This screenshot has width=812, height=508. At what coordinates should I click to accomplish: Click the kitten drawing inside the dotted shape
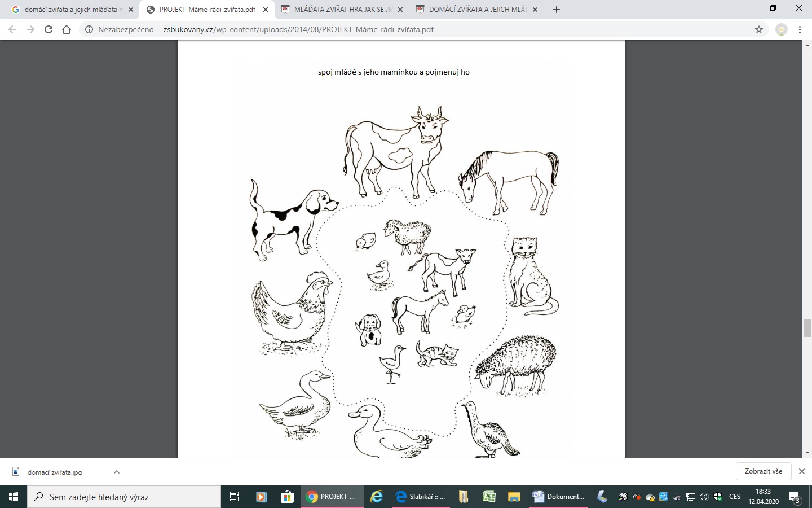[437, 354]
